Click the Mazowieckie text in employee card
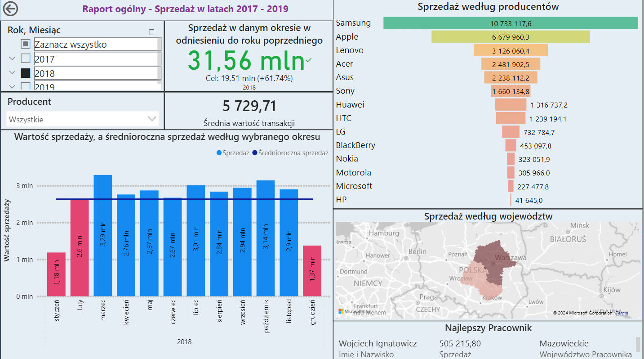The height and width of the screenshot is (359, 644). (564, 344)
